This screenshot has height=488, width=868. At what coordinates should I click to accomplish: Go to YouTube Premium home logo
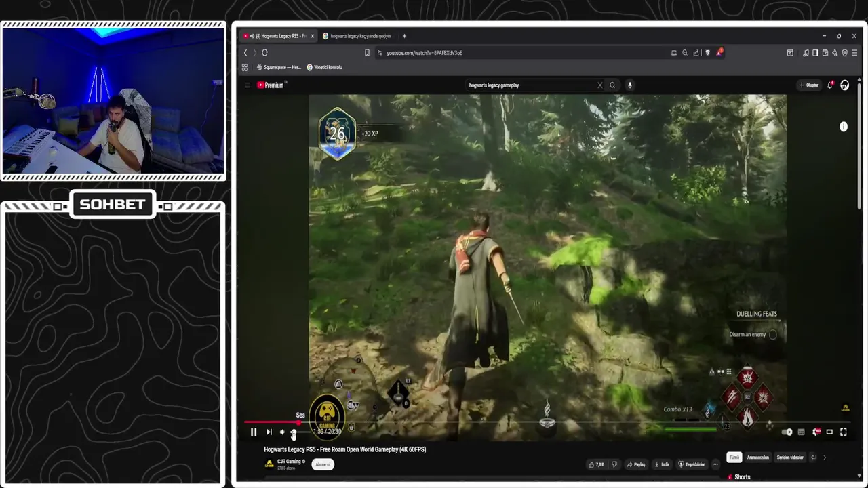(271, 85)
